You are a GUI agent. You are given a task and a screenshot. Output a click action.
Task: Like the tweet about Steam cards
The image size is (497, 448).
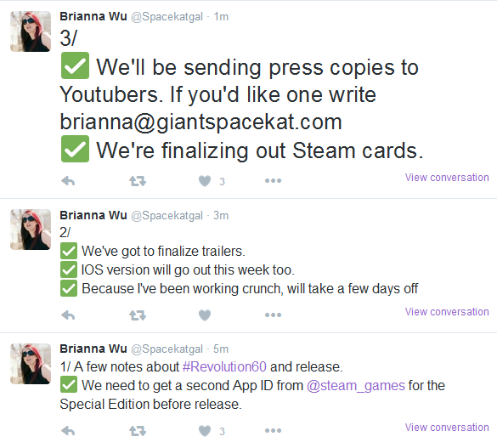tap(205, 181)
